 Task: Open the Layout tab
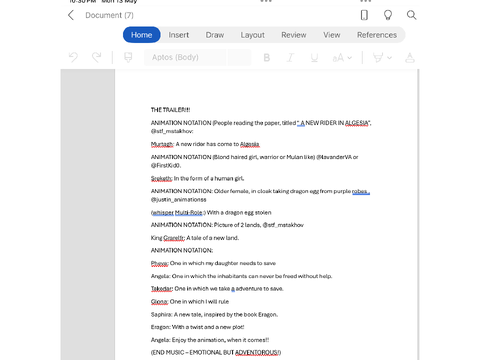[x=252, y=35]
